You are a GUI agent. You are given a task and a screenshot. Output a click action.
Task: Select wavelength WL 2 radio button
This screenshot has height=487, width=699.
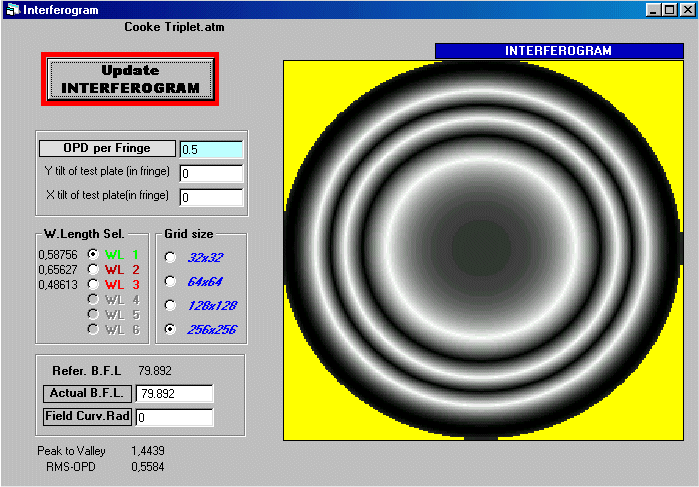(x=93, y=269)
